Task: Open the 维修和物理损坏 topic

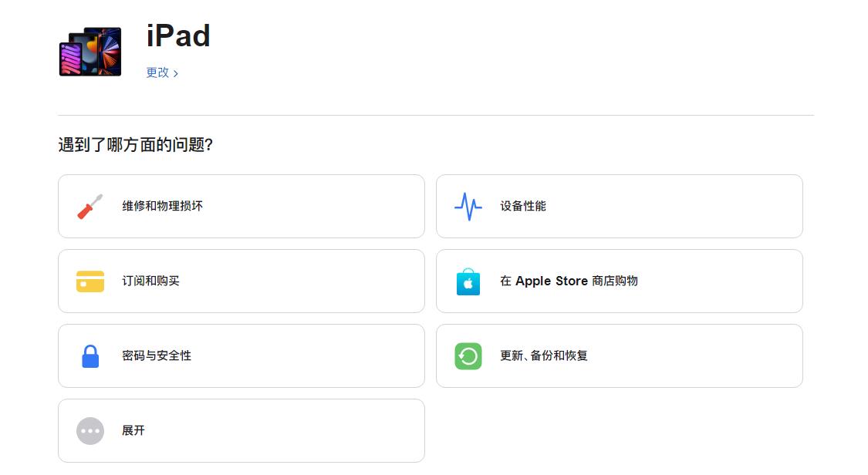Action: (241, 206)
